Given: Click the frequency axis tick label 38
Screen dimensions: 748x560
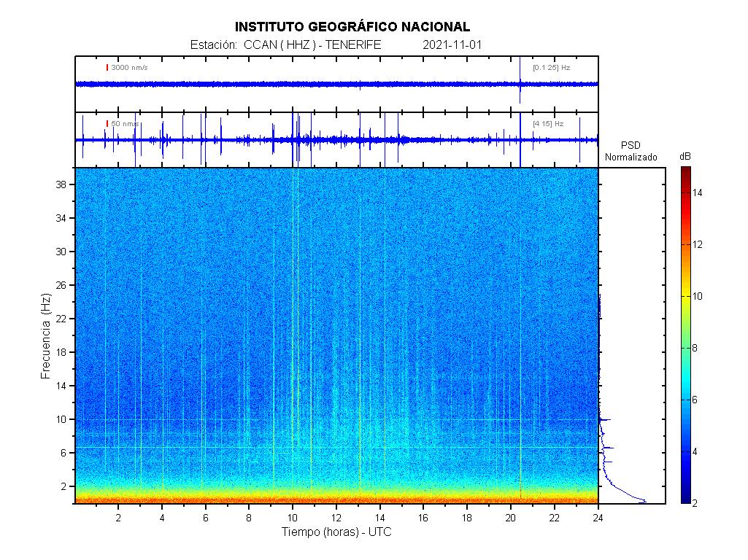Looking at the screenshot, I should pyautogui.click(x=61, y=184).
